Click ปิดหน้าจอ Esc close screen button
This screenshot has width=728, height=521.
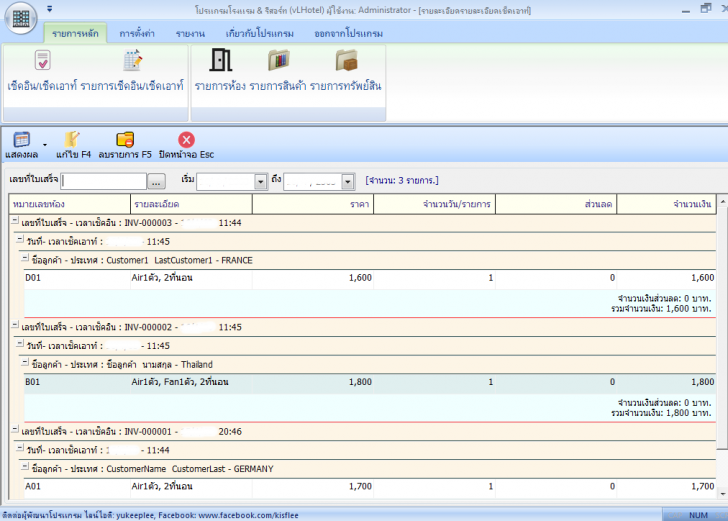point(186,140)
